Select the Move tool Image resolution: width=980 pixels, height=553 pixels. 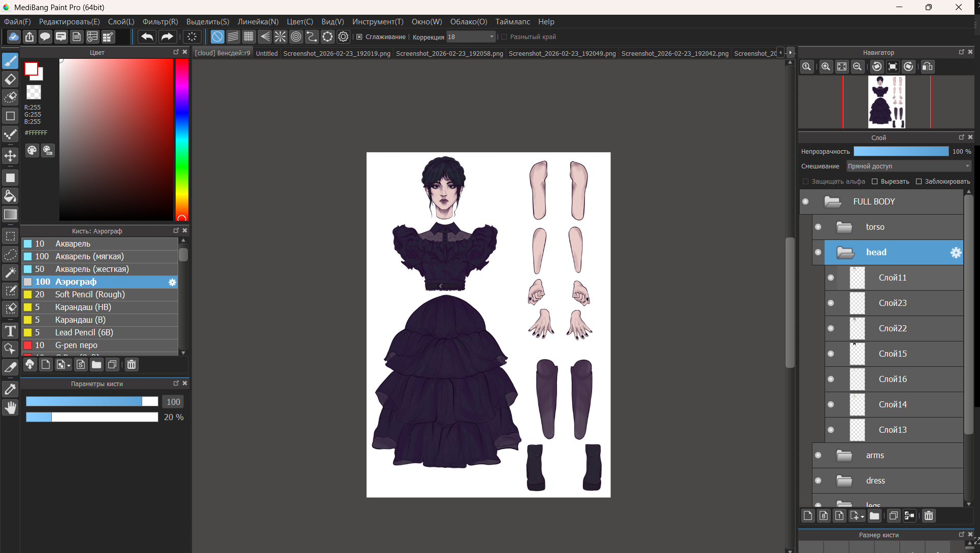(10, 156)
